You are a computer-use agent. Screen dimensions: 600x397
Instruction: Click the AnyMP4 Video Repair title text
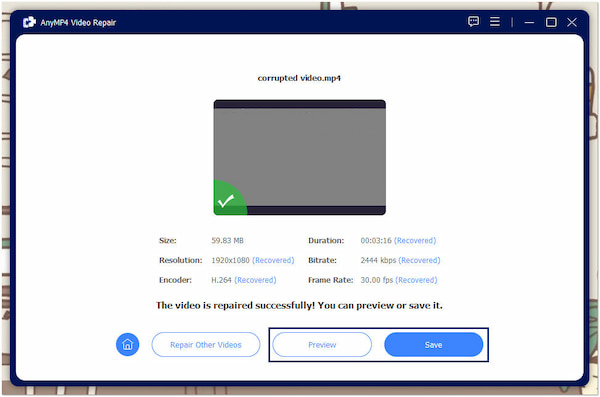point(78,23)
